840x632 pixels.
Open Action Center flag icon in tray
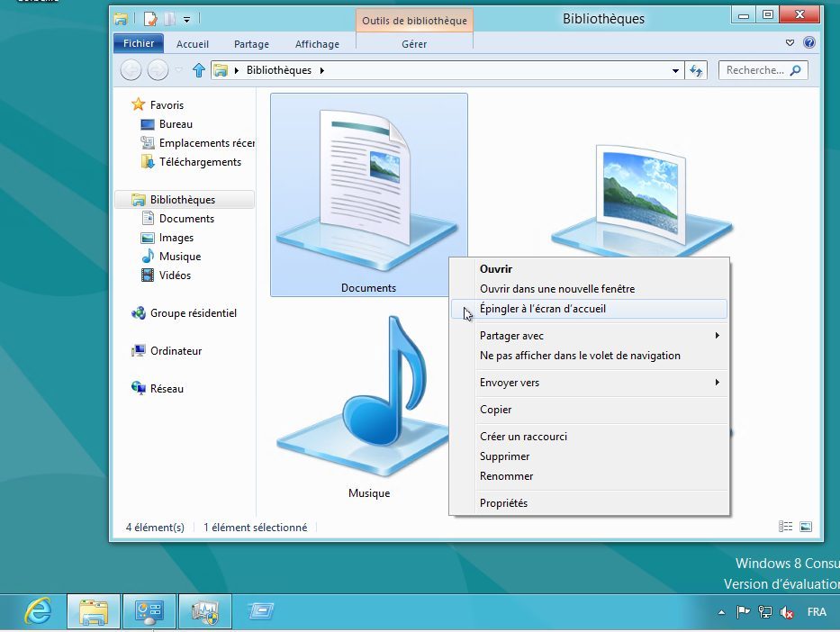tap(744, 612)
